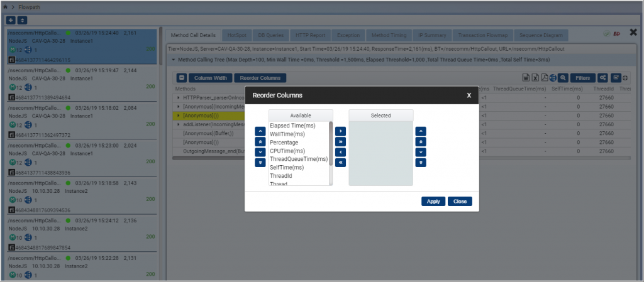Image resolution: width=644 pixels, height=282 pixels.
Task: Click the fi icon beside 4684137711464296115
Action: pos(11,60)
